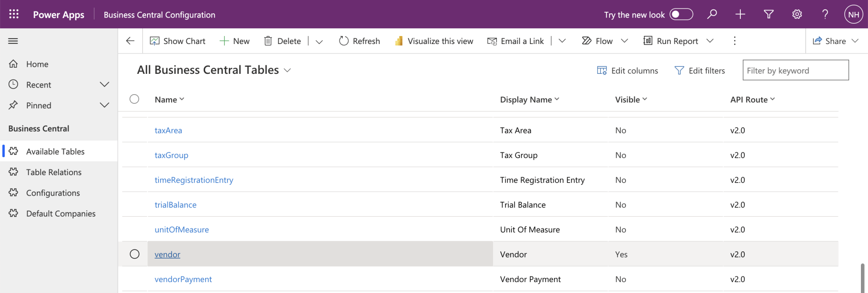This screenshot has height=293, width=868.
Task: Navigate to Default Companies in sidebar
Action: click(61, 213)
